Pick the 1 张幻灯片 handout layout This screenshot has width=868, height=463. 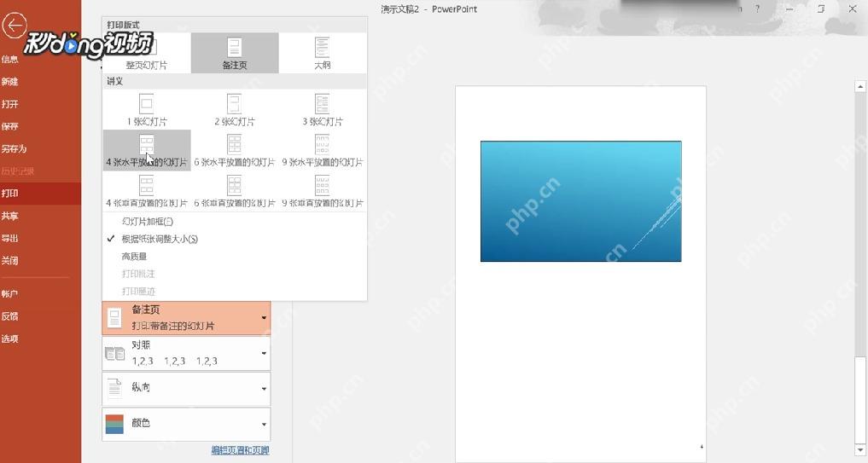(x=147, y=109)
